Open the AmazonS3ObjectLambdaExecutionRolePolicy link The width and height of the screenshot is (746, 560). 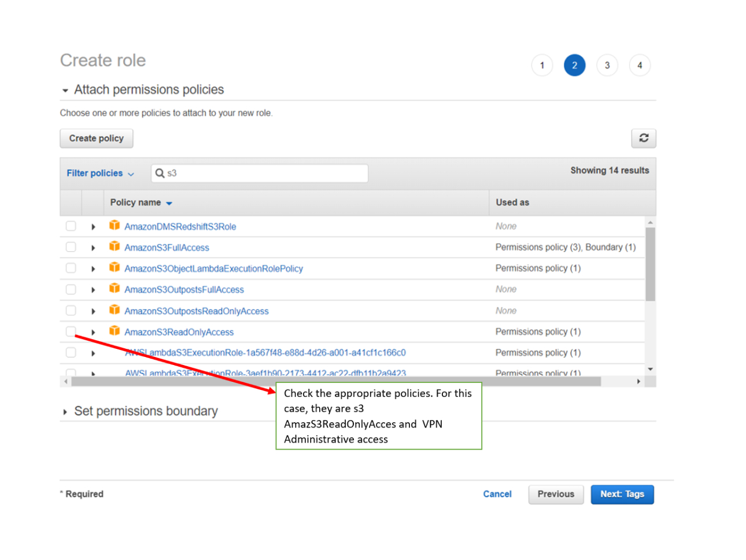coord(213,269)
